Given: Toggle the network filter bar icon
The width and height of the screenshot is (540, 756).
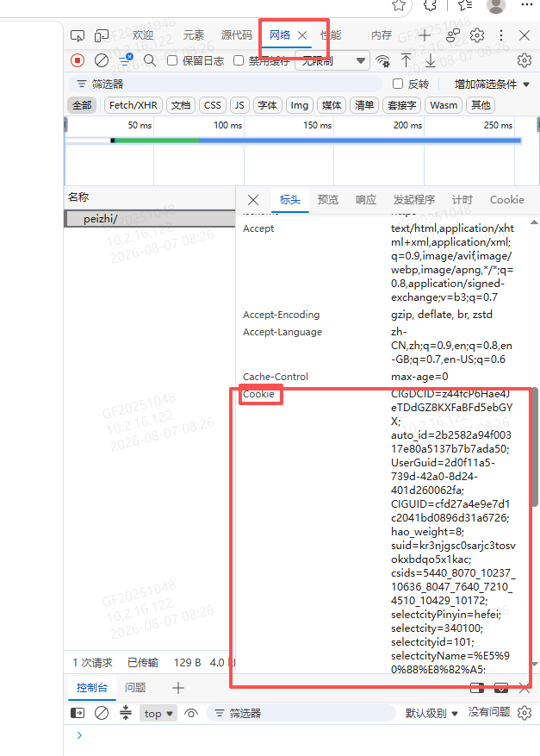Looking at the screenshot, I should pyautogui.click(x=126, y=60).
